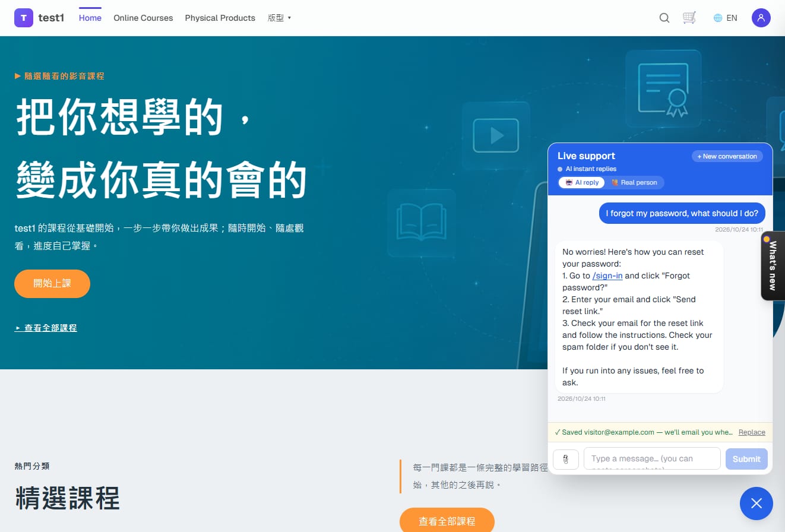This screenshot has height=532, width=785.
Task: Switch chat to AI reply mode
Action: (x=582, y=182)
